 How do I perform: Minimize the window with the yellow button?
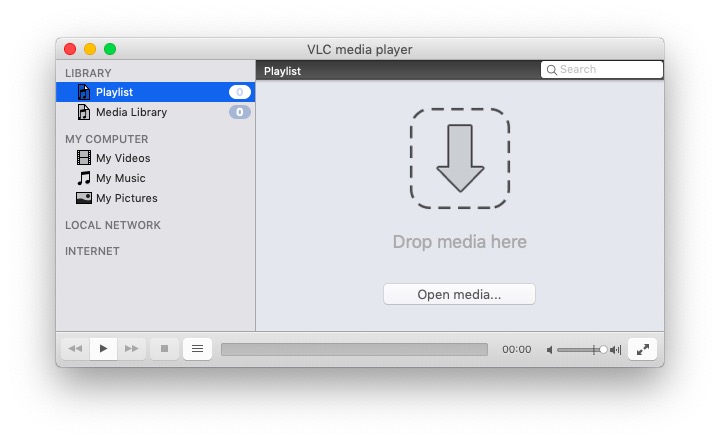(x=90, y=49)
